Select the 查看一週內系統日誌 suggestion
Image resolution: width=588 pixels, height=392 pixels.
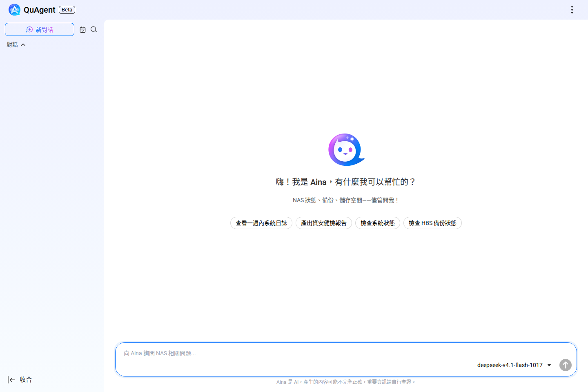click(261, 223)
